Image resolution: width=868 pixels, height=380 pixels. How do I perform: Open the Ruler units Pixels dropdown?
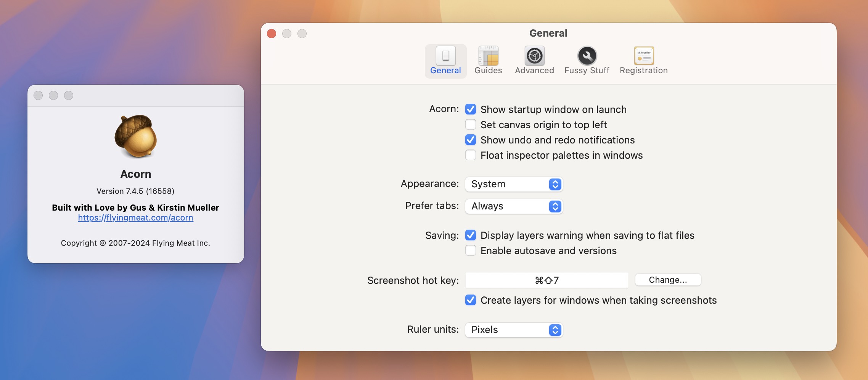514,330
